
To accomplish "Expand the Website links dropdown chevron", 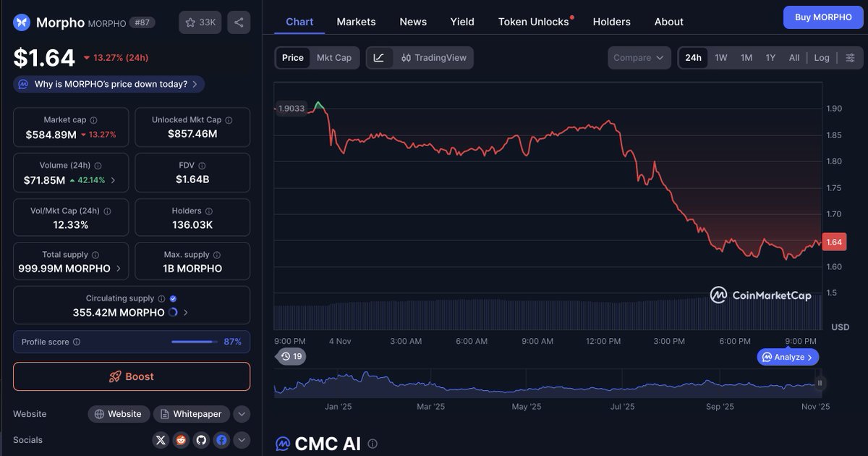I will [242, 414].
